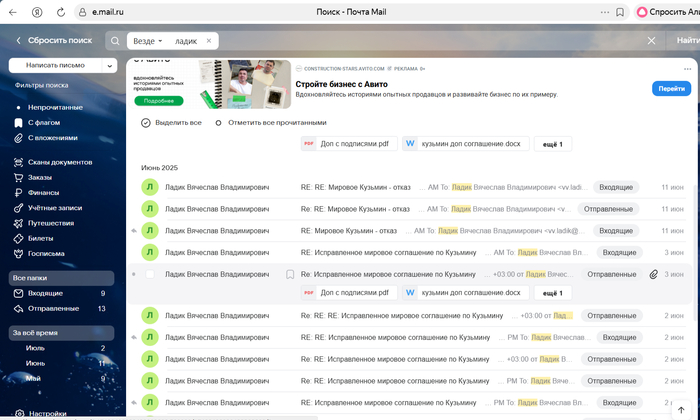
Task: Click the magnifier search icon
Action: (115, 41)
